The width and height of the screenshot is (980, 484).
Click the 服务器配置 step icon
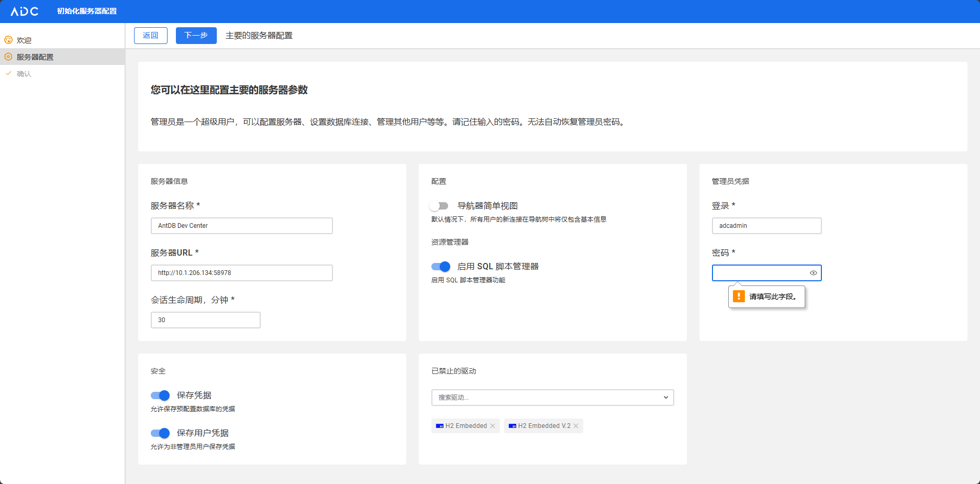click(8, 57)
